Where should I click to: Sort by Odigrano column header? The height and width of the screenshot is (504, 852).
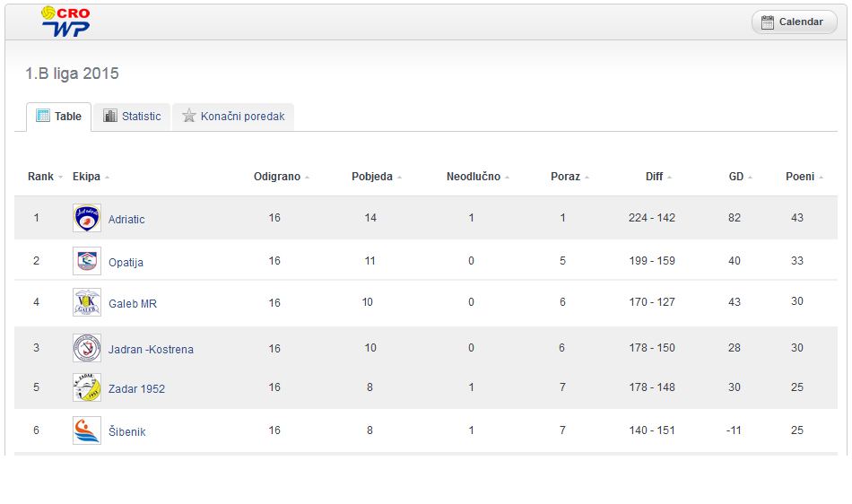(281, 177)
